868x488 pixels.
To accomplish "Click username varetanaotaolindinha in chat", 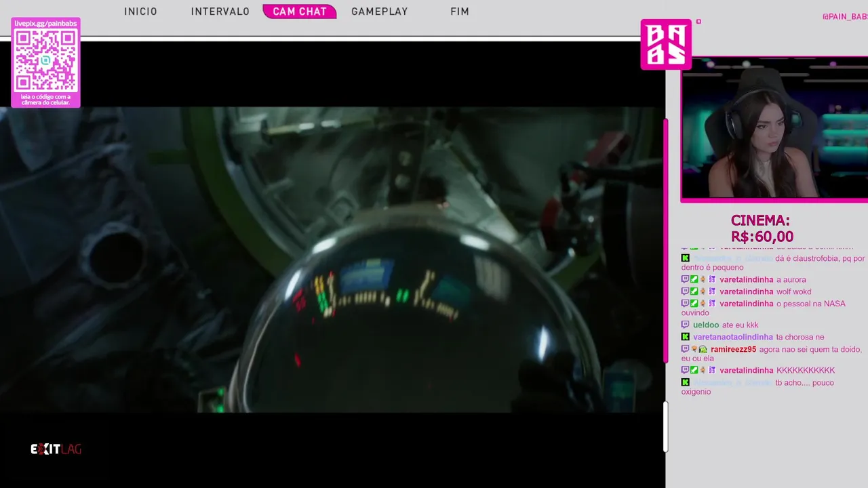I will point(733,337).
